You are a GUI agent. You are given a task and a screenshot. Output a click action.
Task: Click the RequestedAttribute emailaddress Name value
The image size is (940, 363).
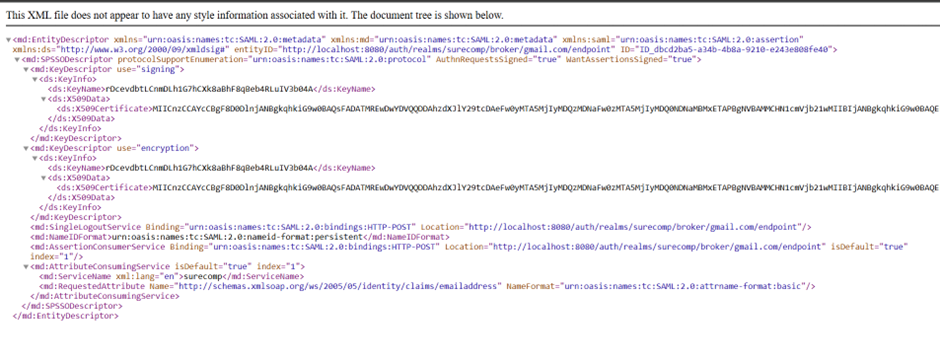338,286
